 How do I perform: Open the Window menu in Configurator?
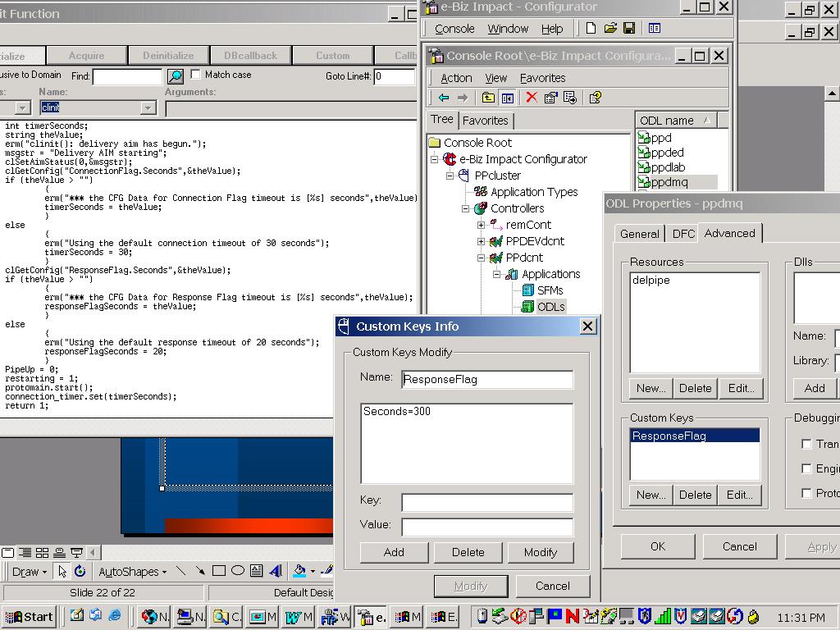coord(508,29)
